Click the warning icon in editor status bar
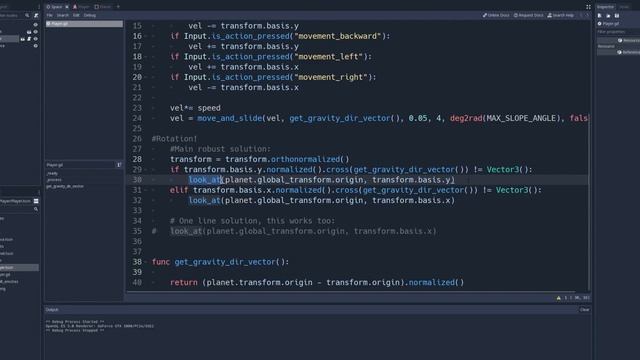640x360 pixels. 558,298
